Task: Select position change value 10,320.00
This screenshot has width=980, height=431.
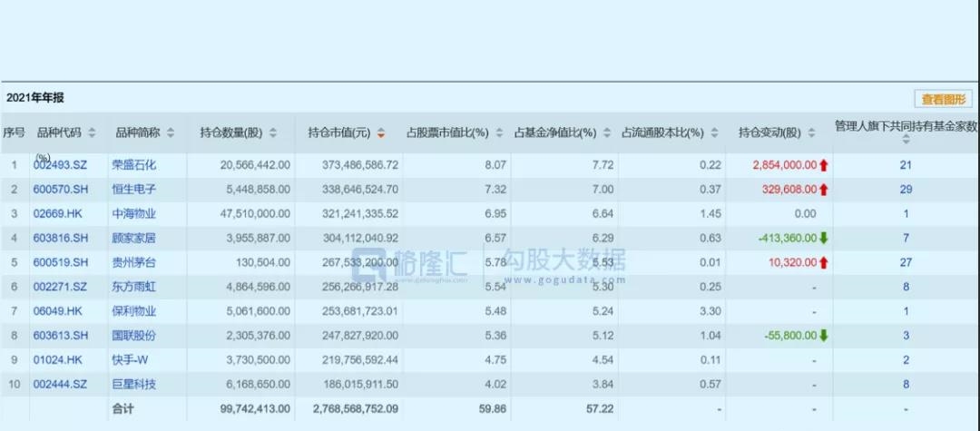Action: coord(792,262)
